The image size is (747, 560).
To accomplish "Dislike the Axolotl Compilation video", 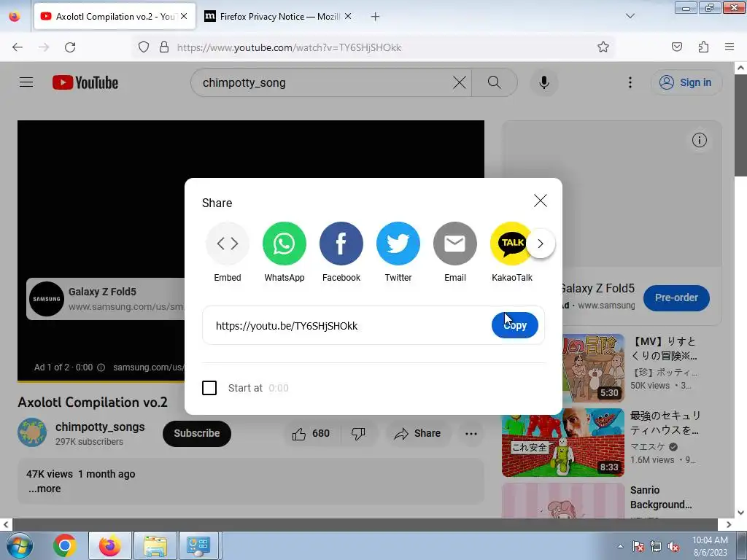I will pos(358,433).
